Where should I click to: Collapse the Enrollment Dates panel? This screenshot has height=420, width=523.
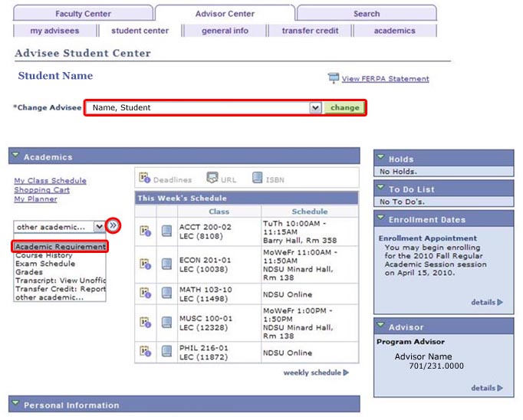pos(380,218)
